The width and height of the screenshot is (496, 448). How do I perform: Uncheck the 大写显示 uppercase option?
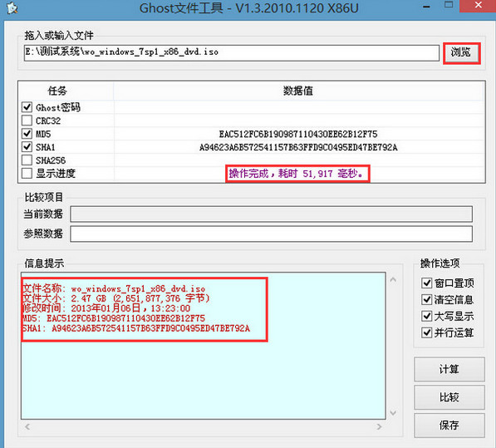coord(427,316)
